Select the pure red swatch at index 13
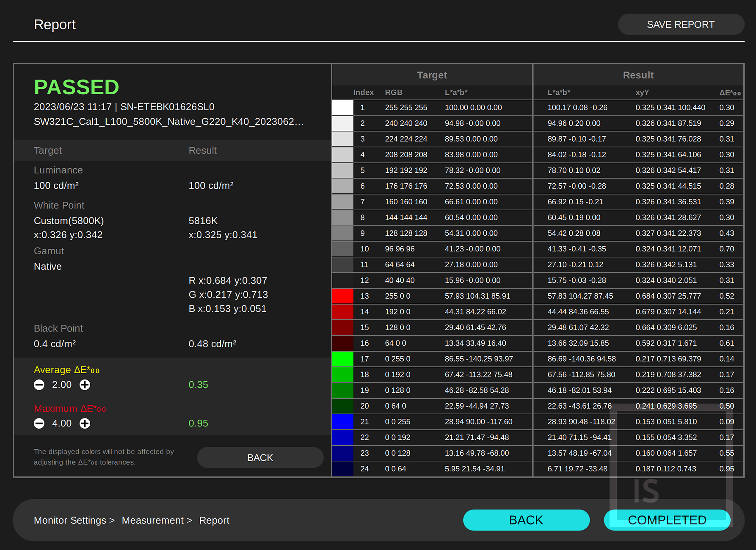Screen dimensions: 756x550 point(342,296)
